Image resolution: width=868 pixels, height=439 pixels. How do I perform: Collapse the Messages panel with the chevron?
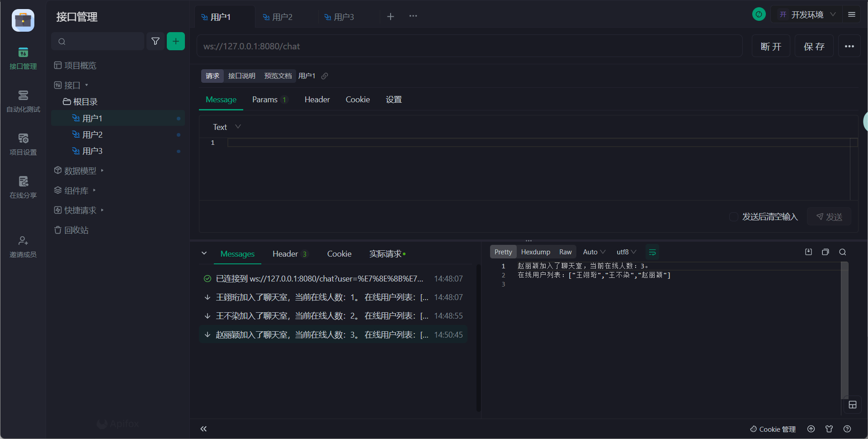pyautogui.click(x=204, y=253)
